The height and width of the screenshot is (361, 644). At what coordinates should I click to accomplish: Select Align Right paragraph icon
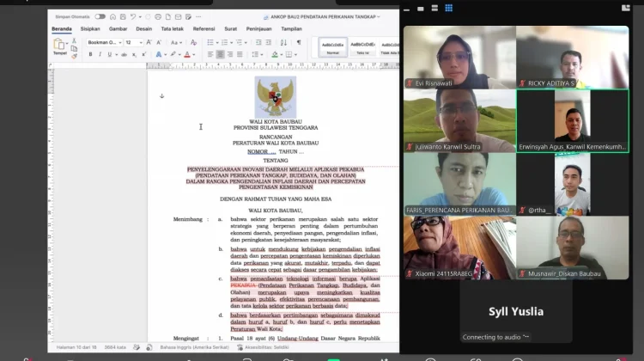pyautogui.click(x=230, y=54)
